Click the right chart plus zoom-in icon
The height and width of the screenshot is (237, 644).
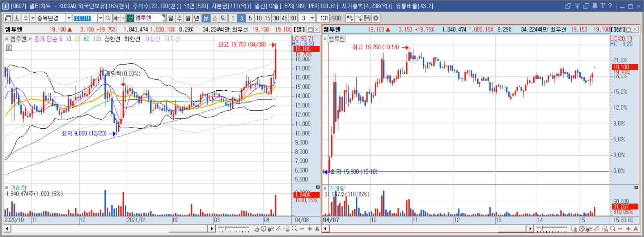pyautogui.click(x=628, y=229)
